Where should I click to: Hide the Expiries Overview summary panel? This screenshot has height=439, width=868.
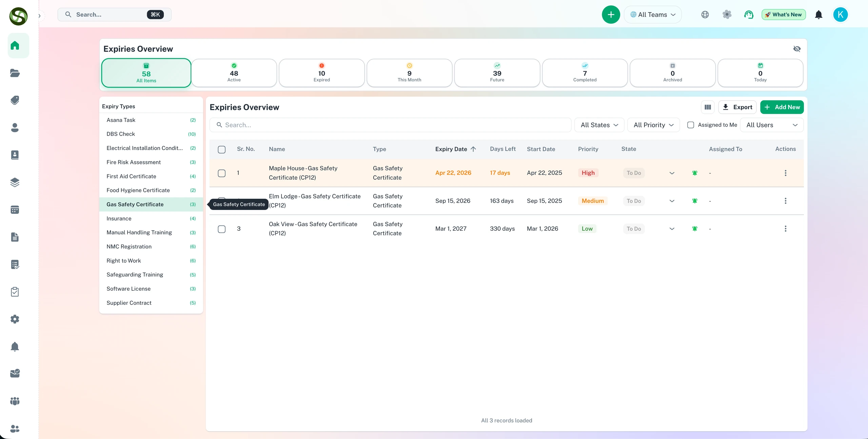click(x=797, y=49)
